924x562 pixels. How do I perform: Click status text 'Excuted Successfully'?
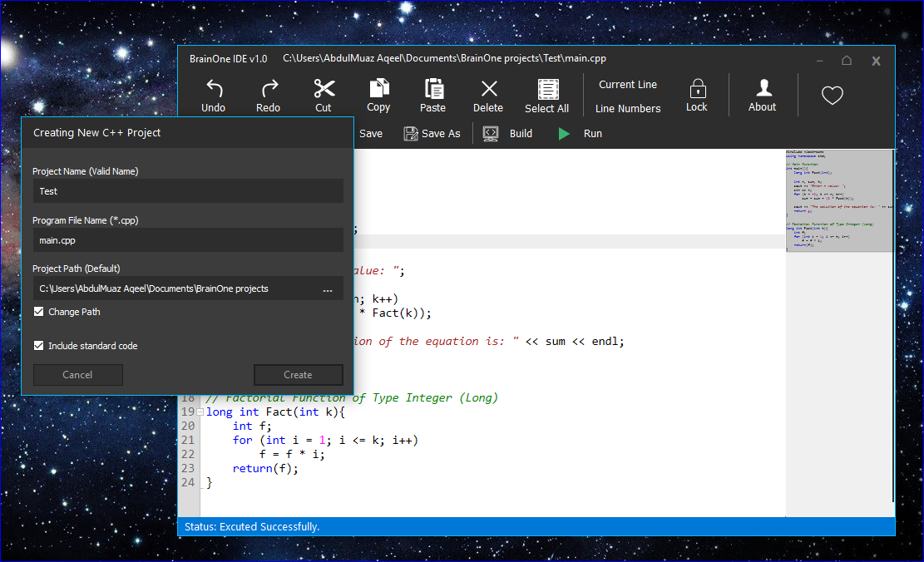coord(269,526)
